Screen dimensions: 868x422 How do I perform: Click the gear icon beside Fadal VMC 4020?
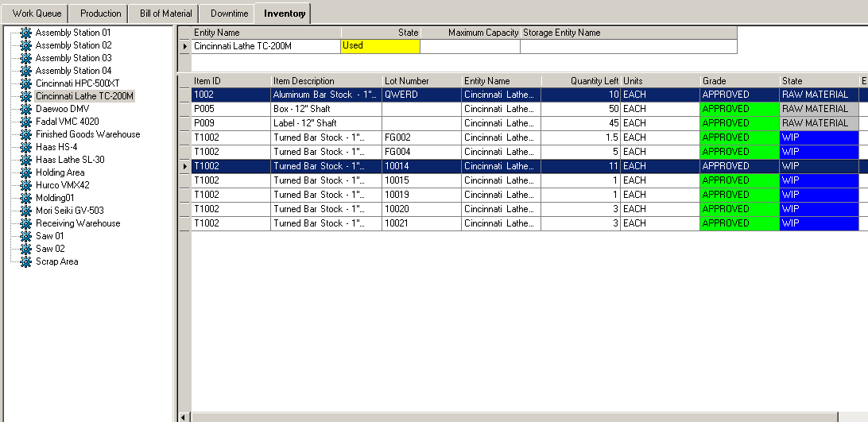[x=25, y=122]
